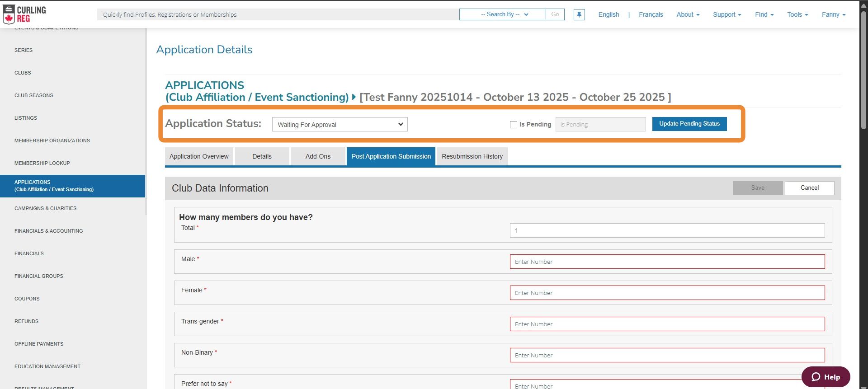Click the Female number input field

pos(667,293)
